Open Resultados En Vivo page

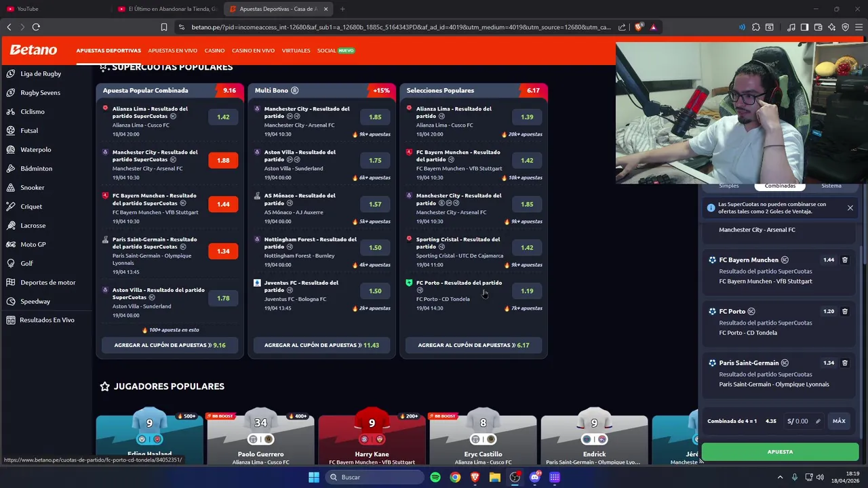(x=47, y=320)
